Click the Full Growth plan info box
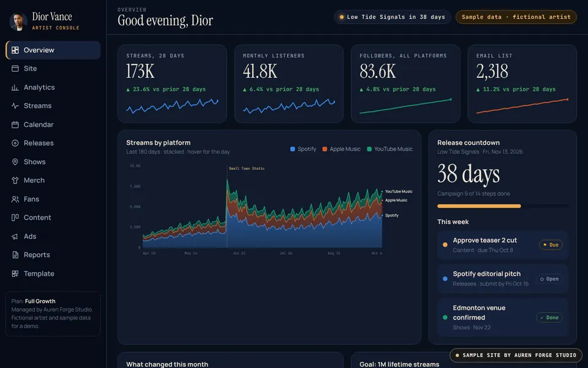The width and height of the screenshot is (588, 368). point(53,313)
